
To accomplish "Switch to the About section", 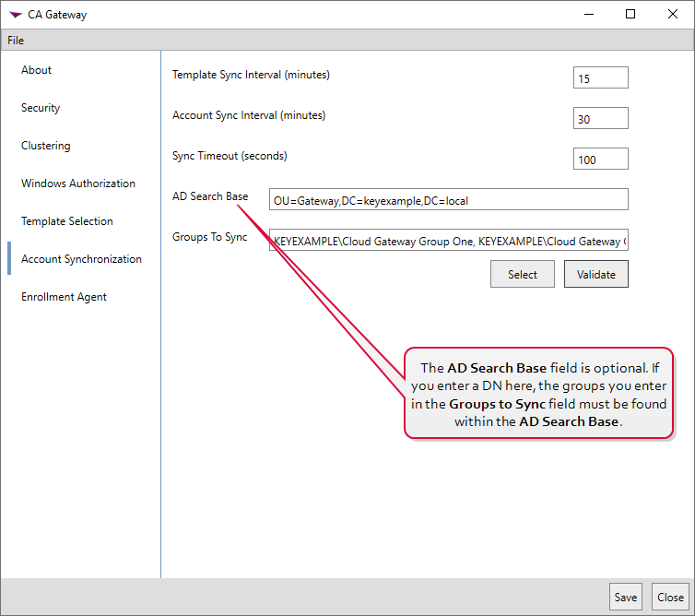I will (x=37, y=70).
